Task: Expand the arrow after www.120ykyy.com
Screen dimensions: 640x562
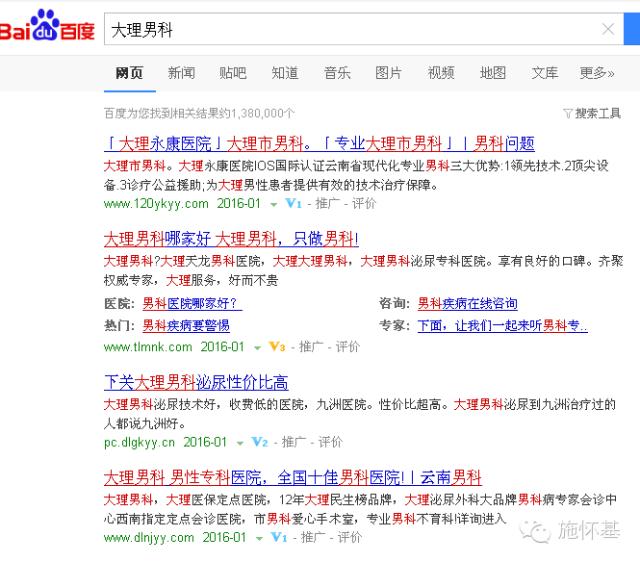Action: (x=273, y=204)
